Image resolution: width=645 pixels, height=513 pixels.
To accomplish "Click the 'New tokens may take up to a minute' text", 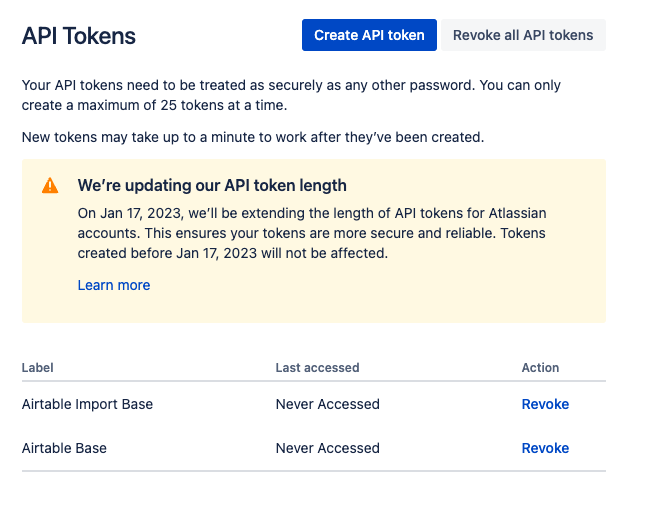I will point(253,136).
